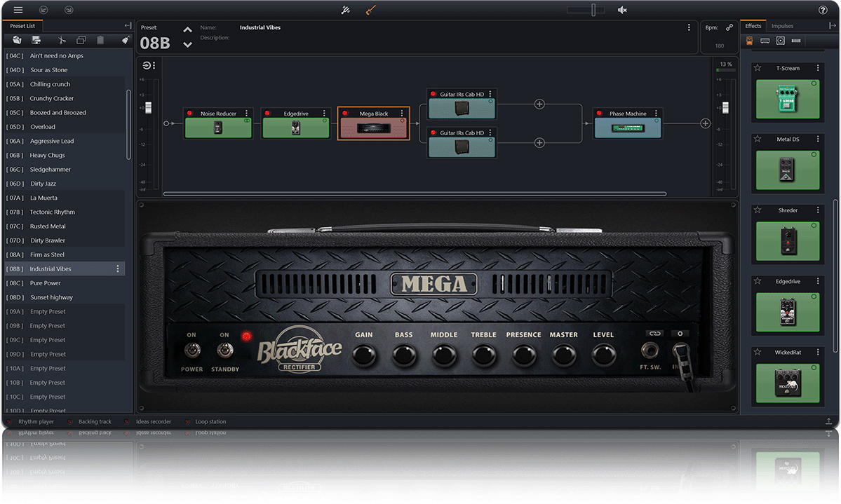The height and width of the screenshot is (504, 841).
Task: Click the up chevron to change preset
Action: point(187,29)
